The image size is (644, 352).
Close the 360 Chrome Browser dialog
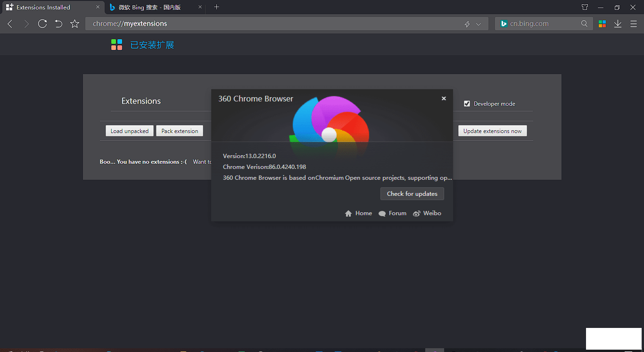(x=444, y=99)
